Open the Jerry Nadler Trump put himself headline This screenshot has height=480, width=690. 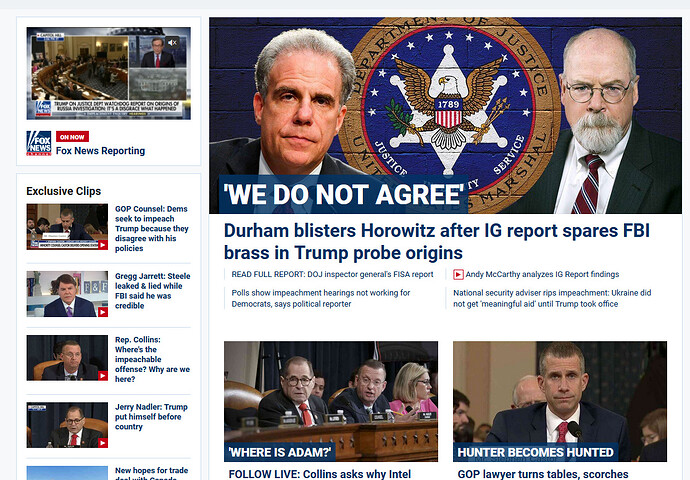click(x=151, y=417)
